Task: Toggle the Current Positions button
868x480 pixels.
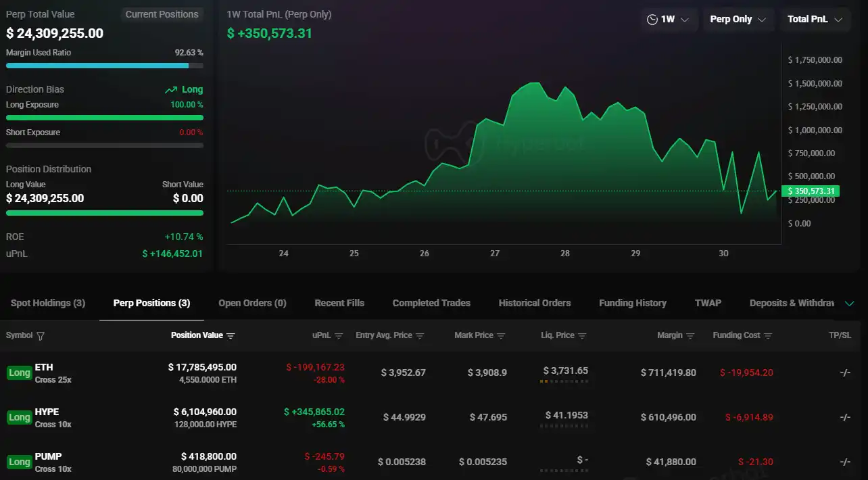Action: click(162, 14)
